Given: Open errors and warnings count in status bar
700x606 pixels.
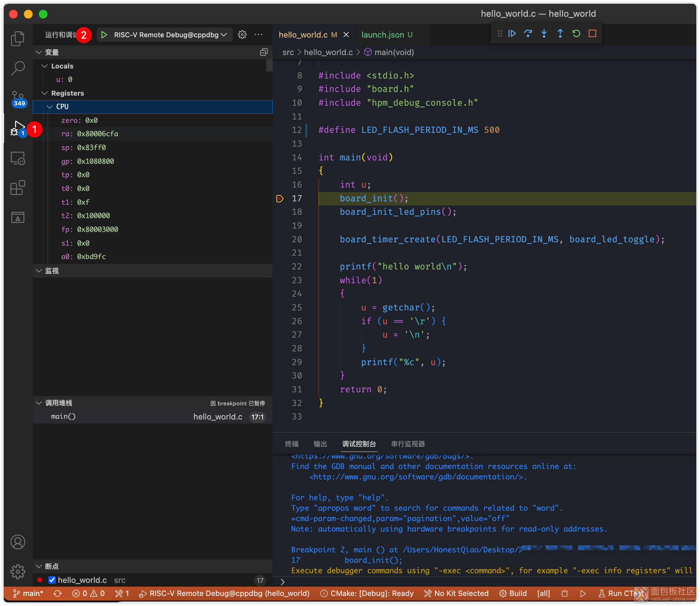Looking at the screenshot, I should pyautogui.click(x=89, y=593).
